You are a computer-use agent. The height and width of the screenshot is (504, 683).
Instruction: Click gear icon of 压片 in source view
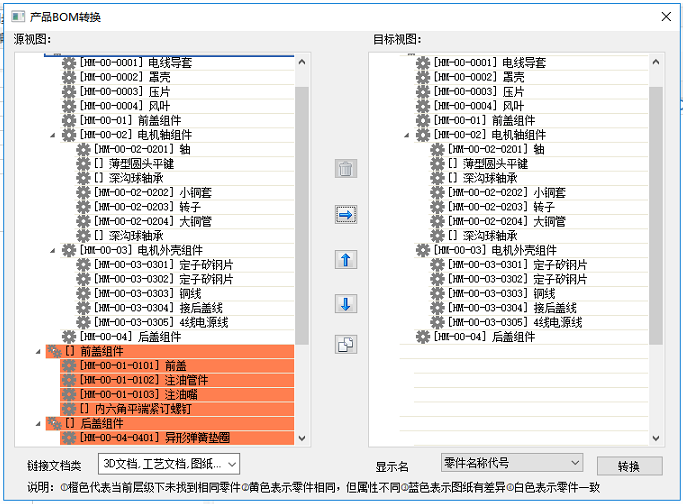point(69,91)
